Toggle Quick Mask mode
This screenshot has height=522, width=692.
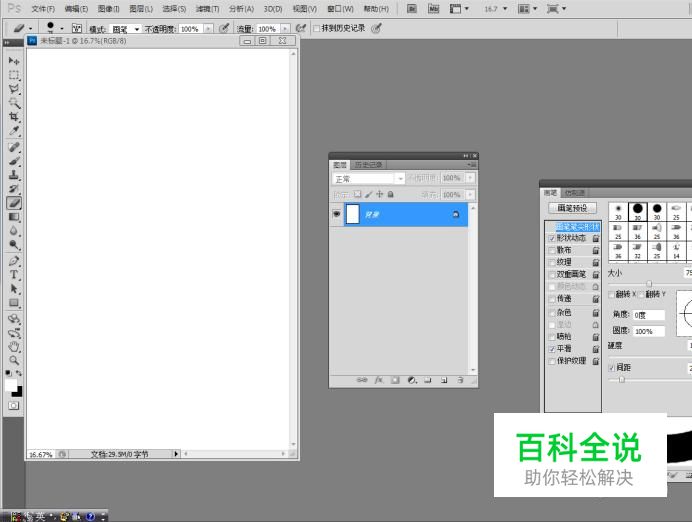(x=14, y=406)
